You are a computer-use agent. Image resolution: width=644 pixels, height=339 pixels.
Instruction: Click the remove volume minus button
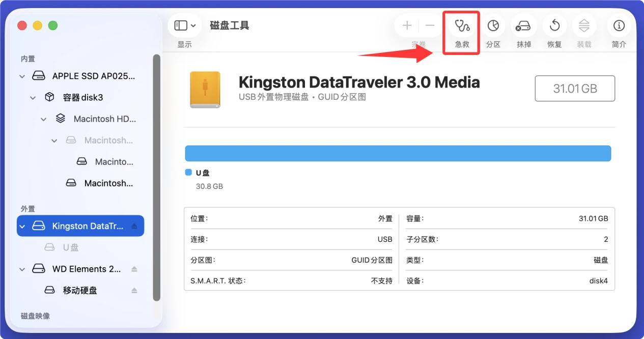pyautogui.click(x=431, y=25)
